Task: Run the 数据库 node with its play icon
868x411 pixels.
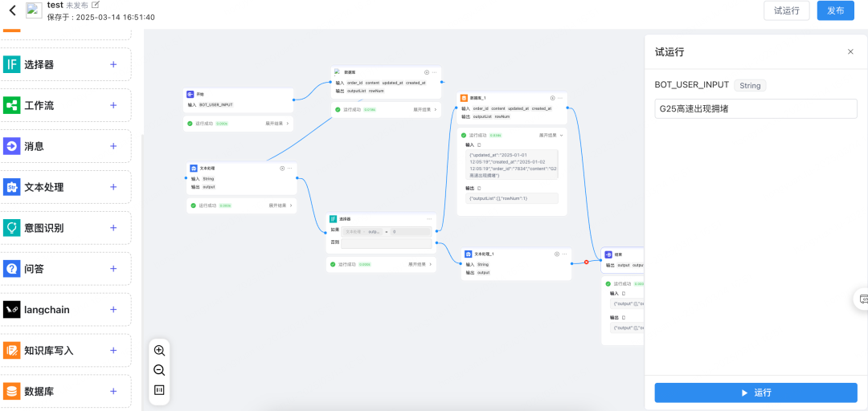Action: (426, 72)
